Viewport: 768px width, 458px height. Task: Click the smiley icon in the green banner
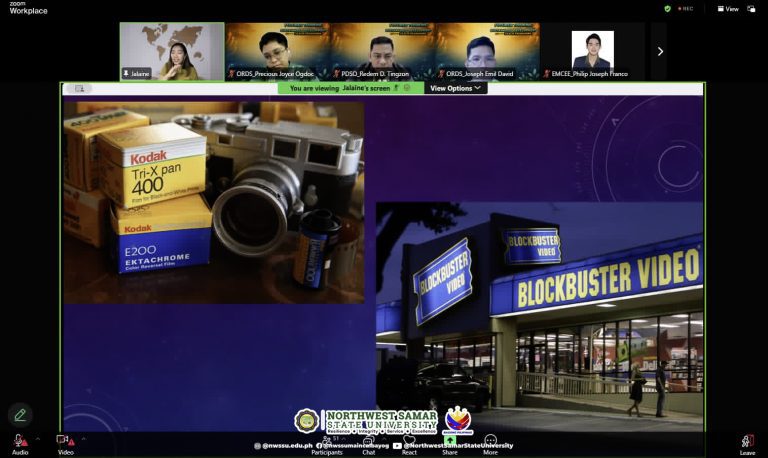point(407,88)
